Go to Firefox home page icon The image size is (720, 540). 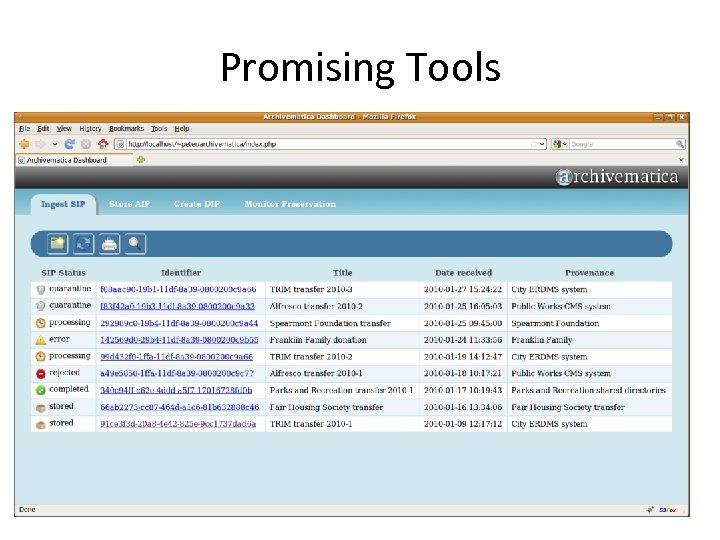pos(103,144)
